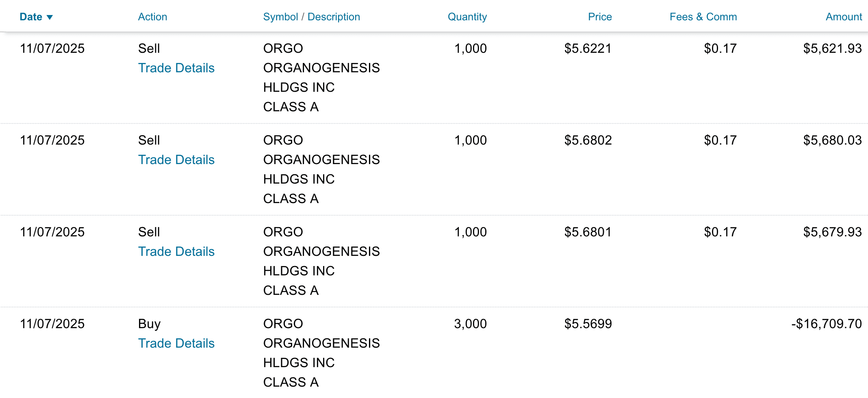
Task: Click the Symbol column header
Action: 280,17
